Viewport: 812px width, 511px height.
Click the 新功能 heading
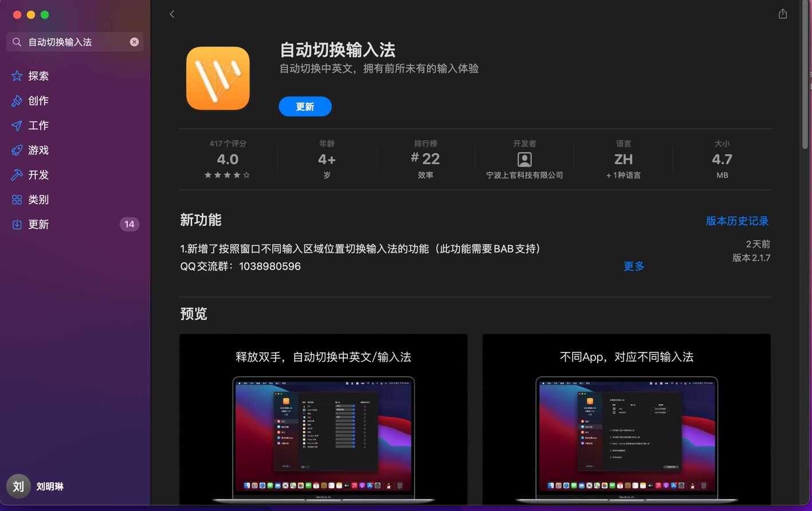click(201, 220)
